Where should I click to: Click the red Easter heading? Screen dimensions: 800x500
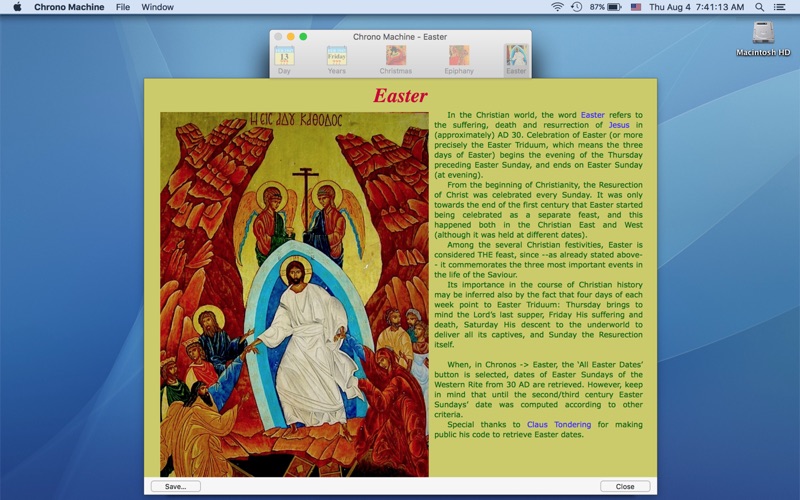401,95
